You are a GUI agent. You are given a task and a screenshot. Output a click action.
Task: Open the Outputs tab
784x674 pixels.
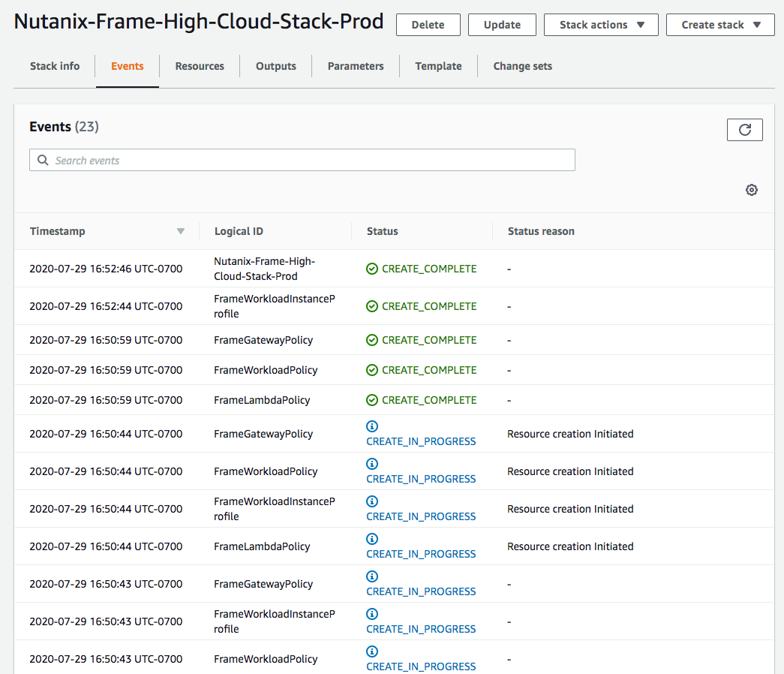pyautogui.click(x=275, y=66)
